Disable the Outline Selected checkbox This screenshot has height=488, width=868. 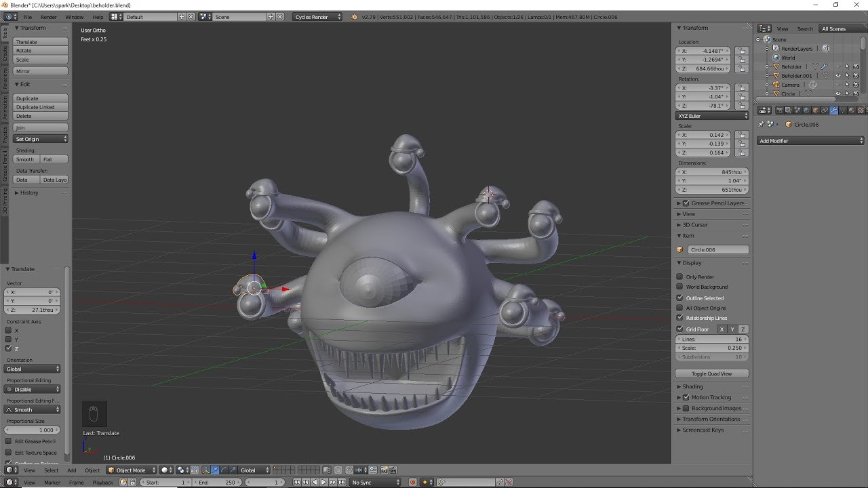pyautogui.click(x=679, y=298)
